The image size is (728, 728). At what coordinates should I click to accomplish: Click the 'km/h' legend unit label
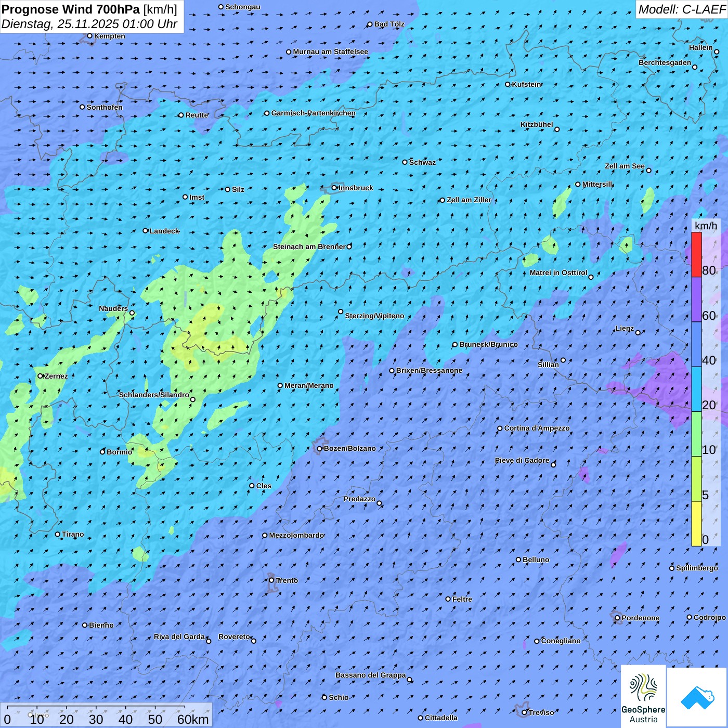706,226
